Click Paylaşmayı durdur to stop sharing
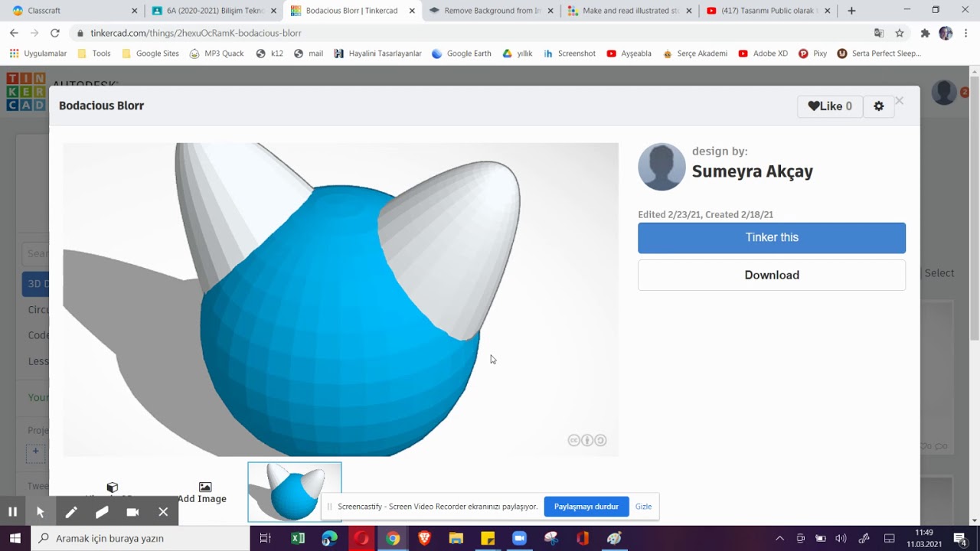980x551 pixels. (586, 507)
